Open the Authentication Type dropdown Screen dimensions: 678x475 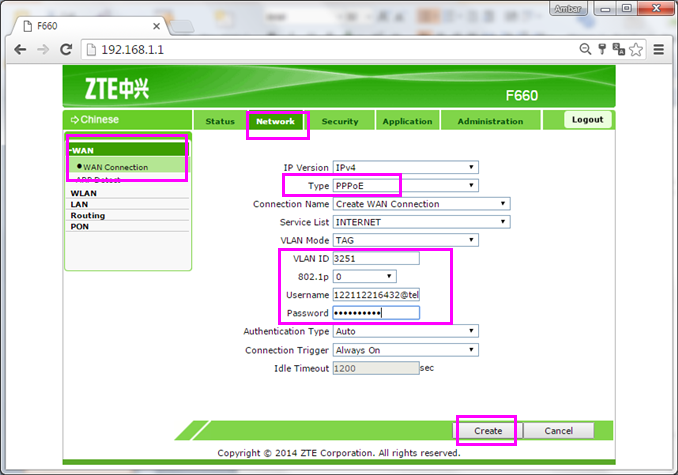pyautogui.click(x=406, y=332)
